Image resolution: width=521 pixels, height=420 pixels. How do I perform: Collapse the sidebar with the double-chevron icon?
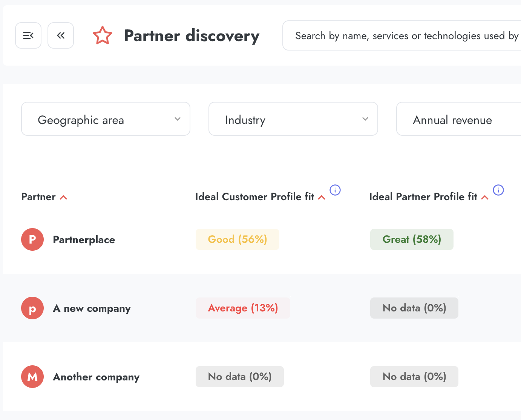(61, 35)
